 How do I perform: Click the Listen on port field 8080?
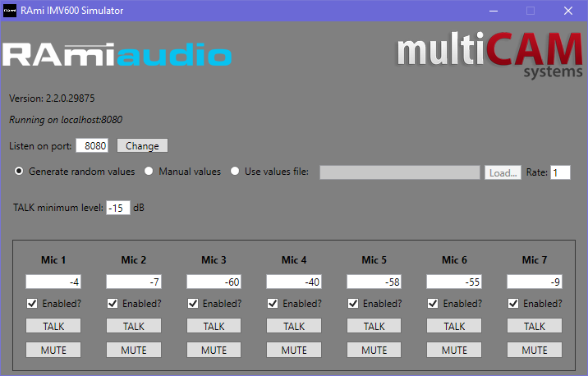(x=92, y=145)
